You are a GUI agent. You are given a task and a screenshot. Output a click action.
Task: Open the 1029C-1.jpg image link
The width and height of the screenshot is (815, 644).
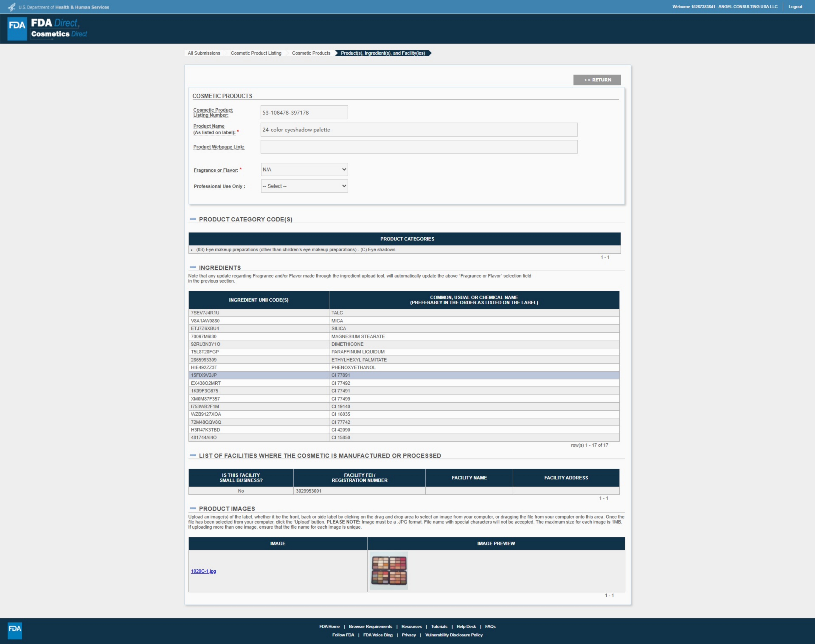point(203,571)
